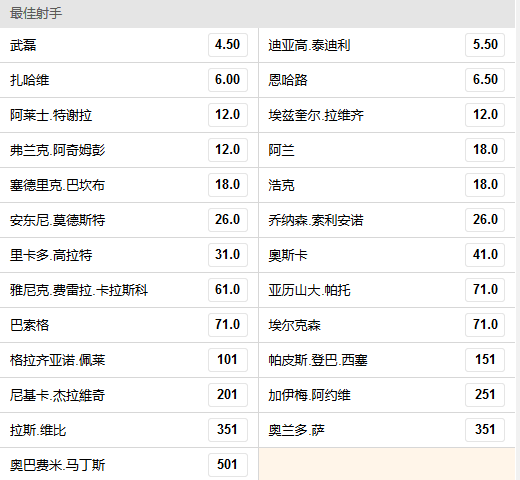This screenshot has height=480, width=520.
Task: Click player name 奥斯卡
Action: [x=288, y=255]
